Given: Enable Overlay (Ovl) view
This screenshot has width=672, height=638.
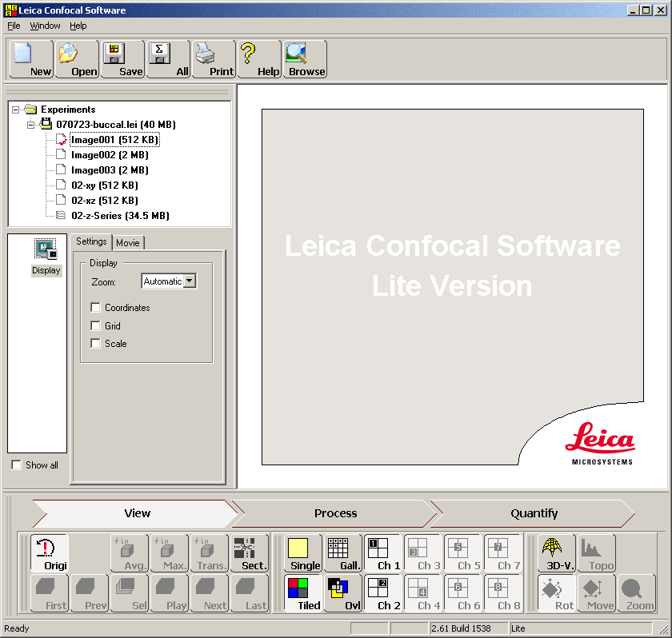Looking at the screenshot, I should (x=343, y=593).
